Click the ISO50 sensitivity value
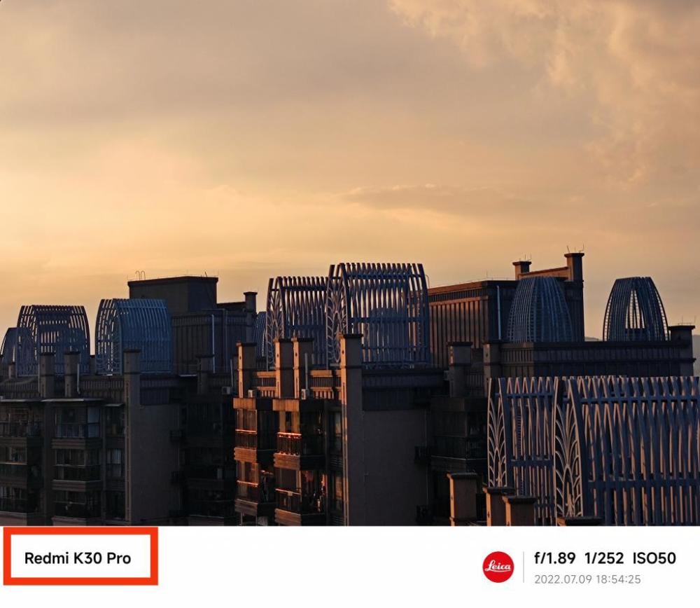 point(654,558)
